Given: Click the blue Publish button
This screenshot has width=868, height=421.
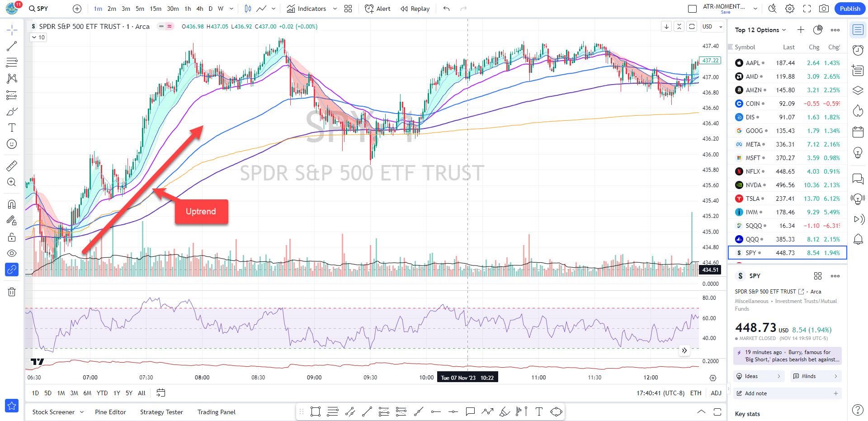Looking at the screenshot, I should (x=849, y=9).
